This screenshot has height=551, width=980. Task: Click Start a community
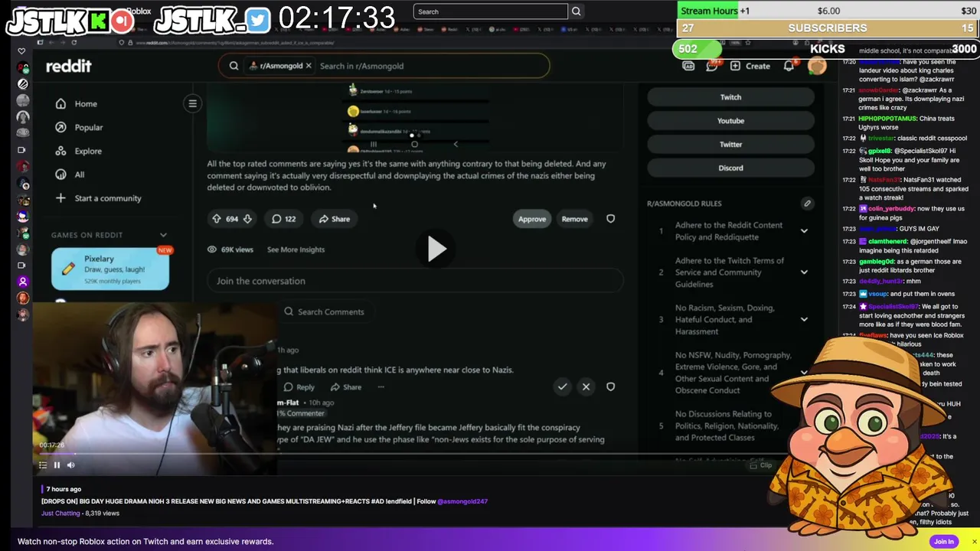point(99,198)
